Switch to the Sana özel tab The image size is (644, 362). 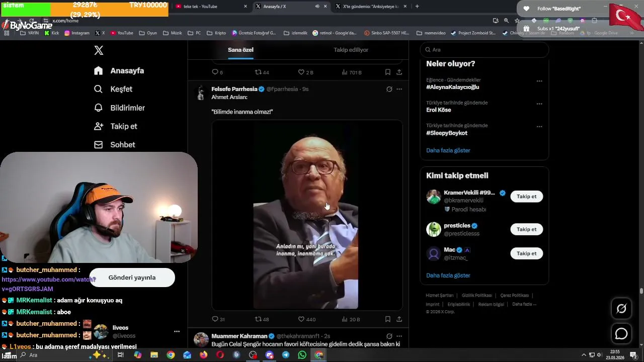240,50
